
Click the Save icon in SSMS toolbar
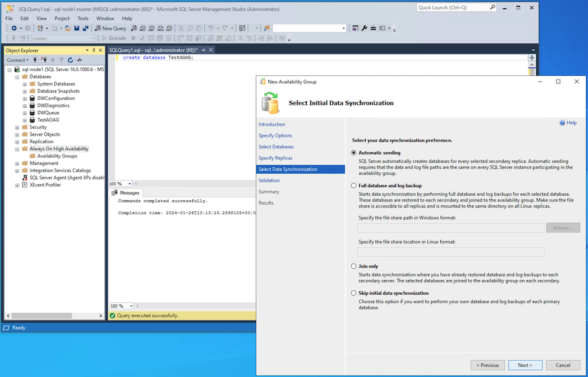(77, 28)
